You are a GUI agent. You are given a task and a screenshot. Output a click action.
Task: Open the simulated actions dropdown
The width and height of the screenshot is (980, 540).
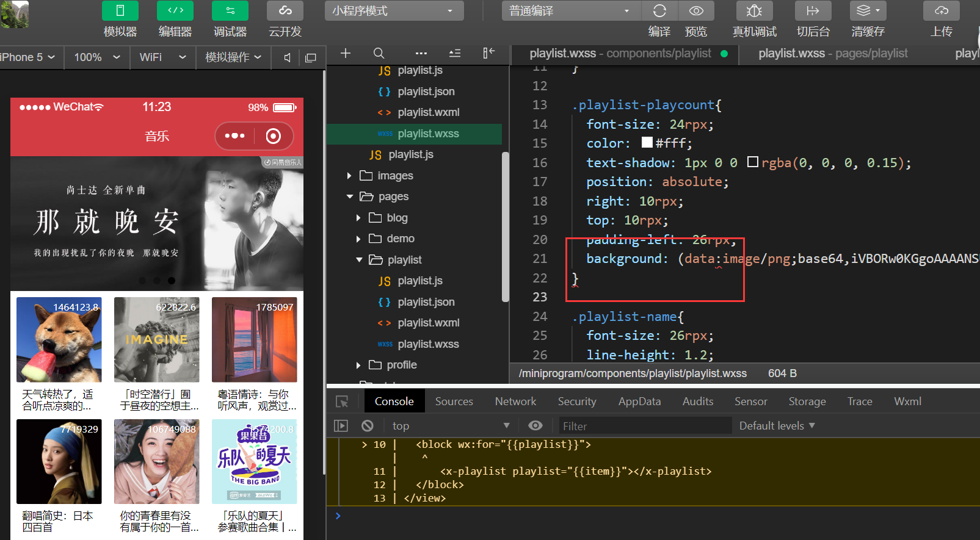233,57
